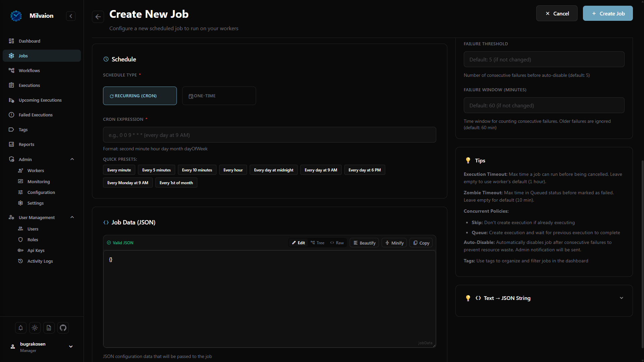Copy the JSON data
Screen dimensions: 644x362
[x=421, y=243]
